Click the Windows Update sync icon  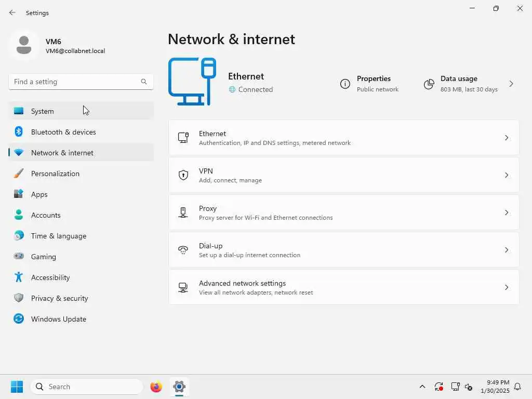pyautogui.click(x=19, y=319)
